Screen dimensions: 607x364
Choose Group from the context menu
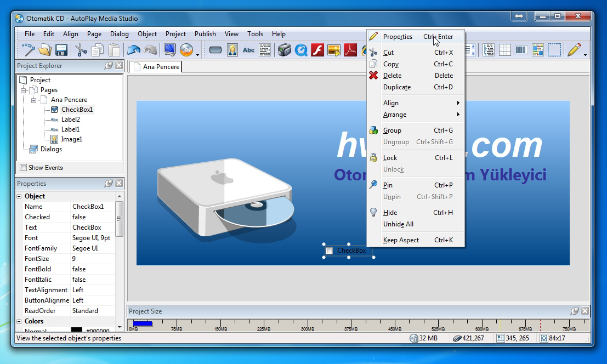click(x=416, y=130)
